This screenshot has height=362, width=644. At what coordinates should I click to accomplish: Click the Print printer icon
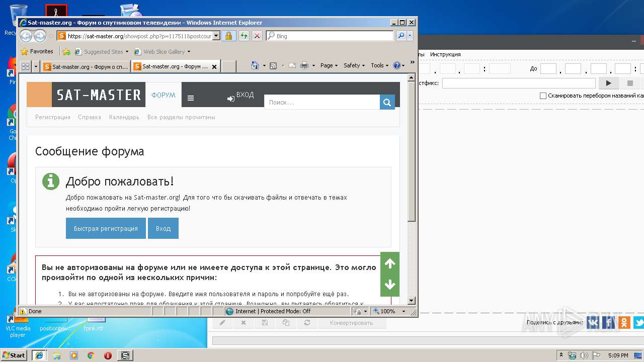click(304, 65)
